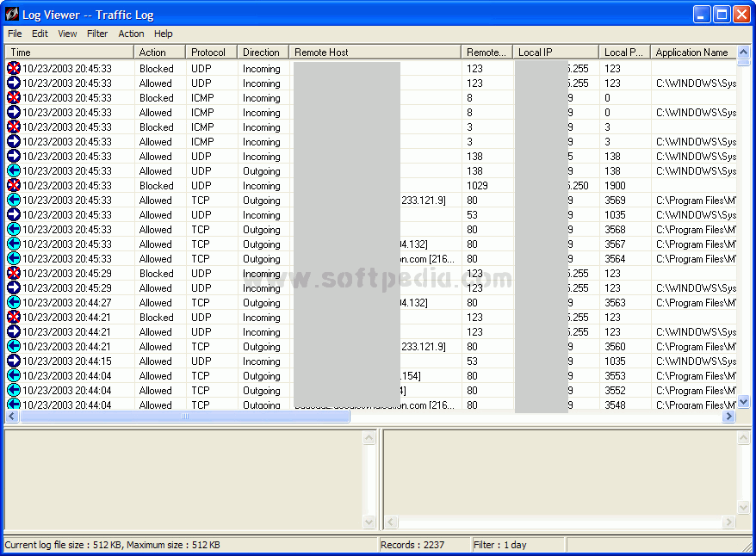This screenshot has height=556, width=756.
Task: Click outgoing icon of TCP local port 3553 row
Action: pos(14,375)
